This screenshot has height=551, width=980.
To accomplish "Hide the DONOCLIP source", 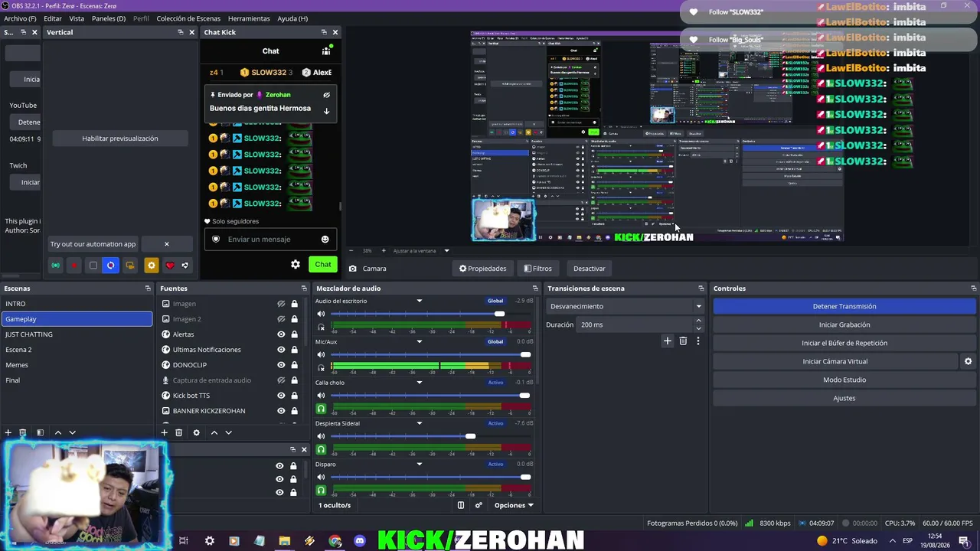I will click(281, 365).
